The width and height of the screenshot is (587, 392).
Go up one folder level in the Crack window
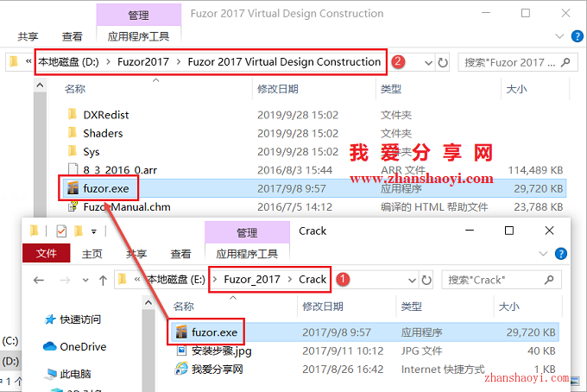(103, 280)
